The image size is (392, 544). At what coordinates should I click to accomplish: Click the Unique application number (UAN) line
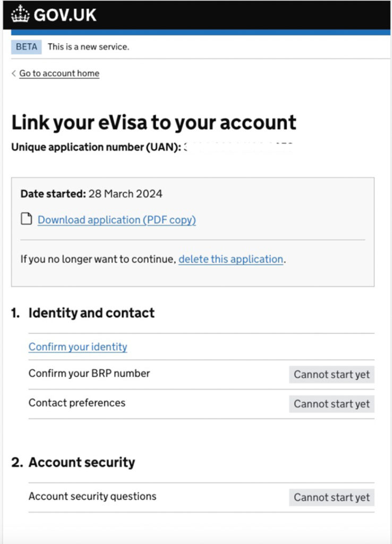pos(97,147)
